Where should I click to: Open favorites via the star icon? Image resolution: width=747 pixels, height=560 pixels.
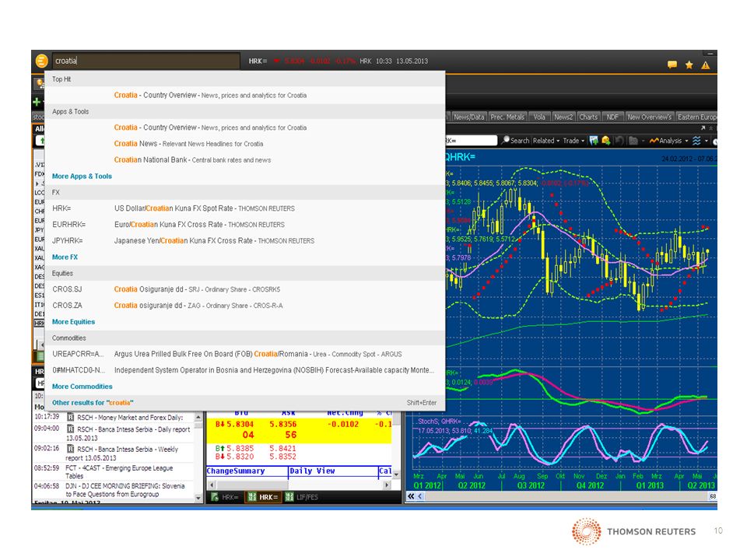point(689,65)
